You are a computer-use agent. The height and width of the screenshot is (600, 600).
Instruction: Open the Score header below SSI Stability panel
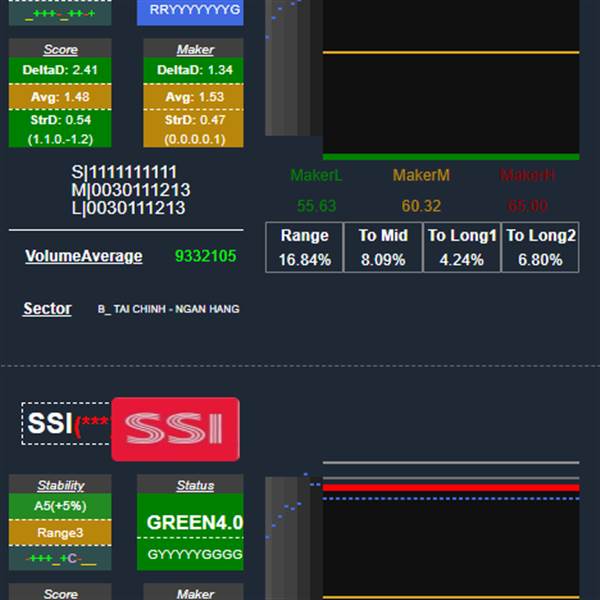tap(60, 594)
